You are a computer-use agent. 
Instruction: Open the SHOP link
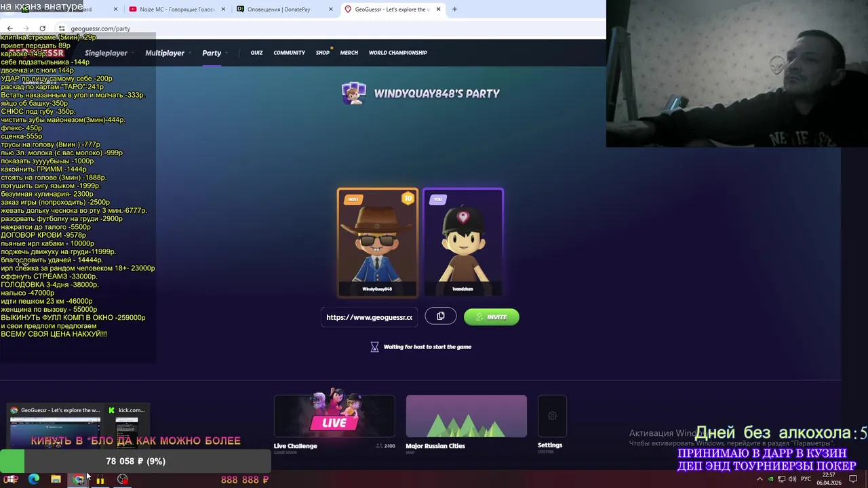[x=322, y=53]
